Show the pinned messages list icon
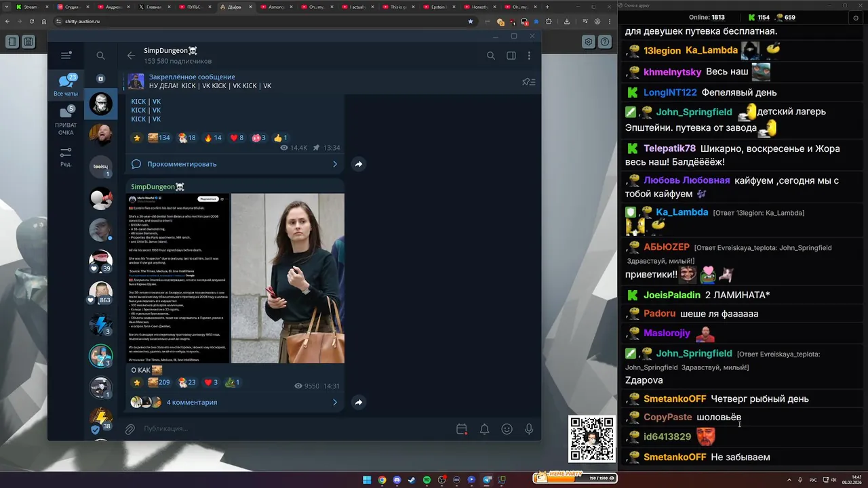This screenshot has height=488, width=868. coord(528,82)
